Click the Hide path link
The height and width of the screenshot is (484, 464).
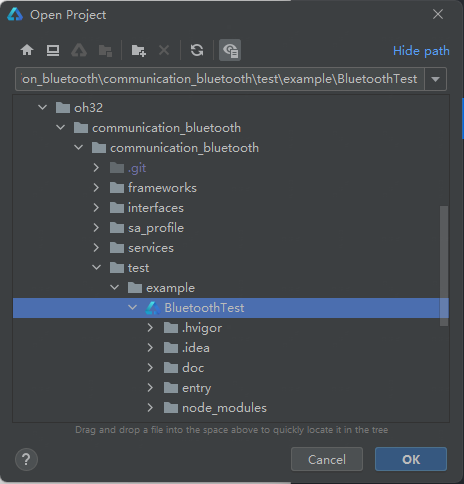(x=421, y=51)
